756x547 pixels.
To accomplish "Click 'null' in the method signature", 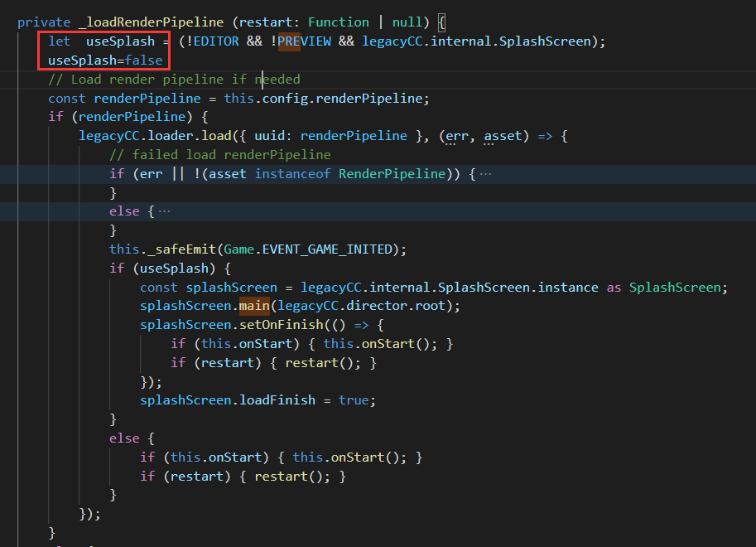I will click(x=407, y=22).
